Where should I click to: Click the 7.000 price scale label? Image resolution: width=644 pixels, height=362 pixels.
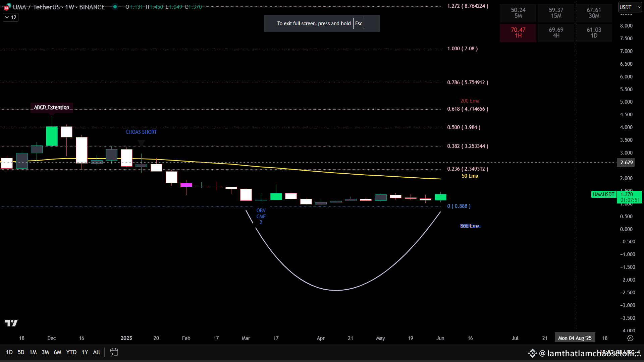click(626, 51)
